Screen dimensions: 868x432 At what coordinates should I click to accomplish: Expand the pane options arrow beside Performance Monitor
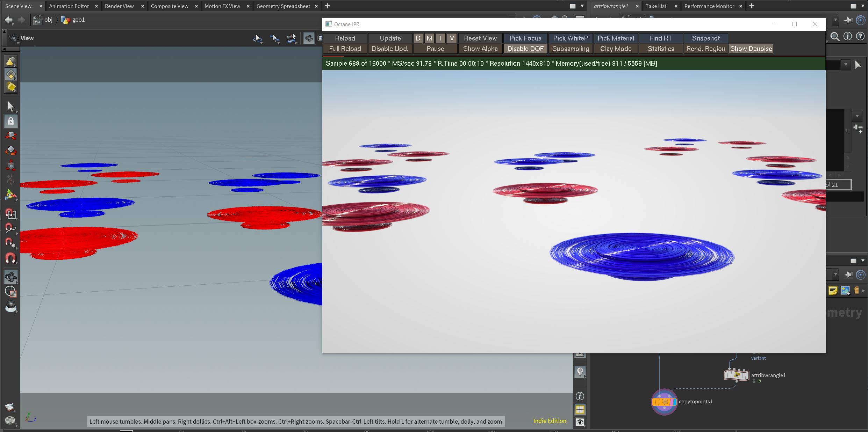863,6
